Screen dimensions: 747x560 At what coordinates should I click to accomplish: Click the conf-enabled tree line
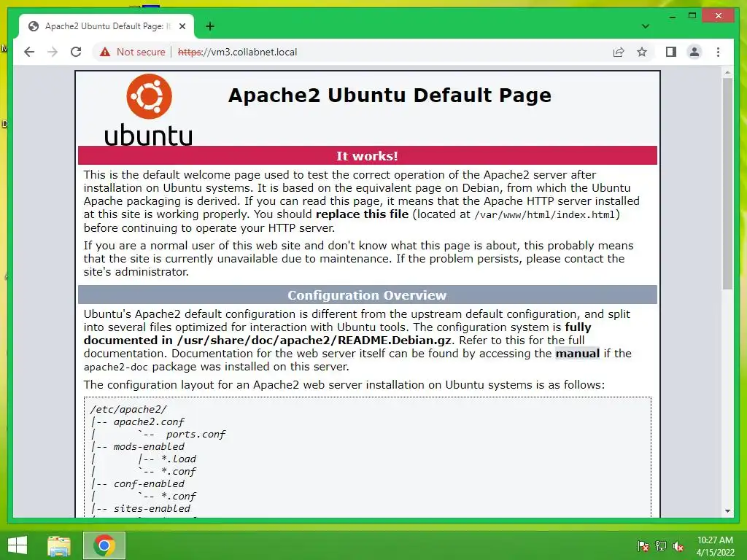coord(149,484)
